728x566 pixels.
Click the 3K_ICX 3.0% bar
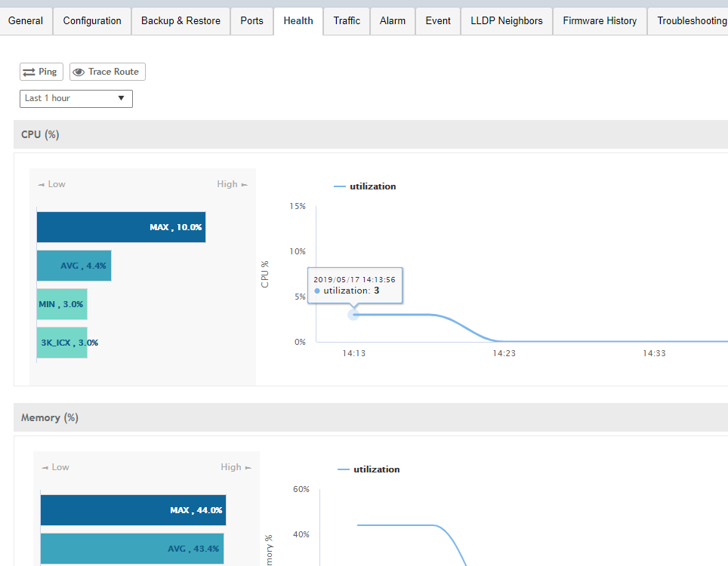point(62,343)
